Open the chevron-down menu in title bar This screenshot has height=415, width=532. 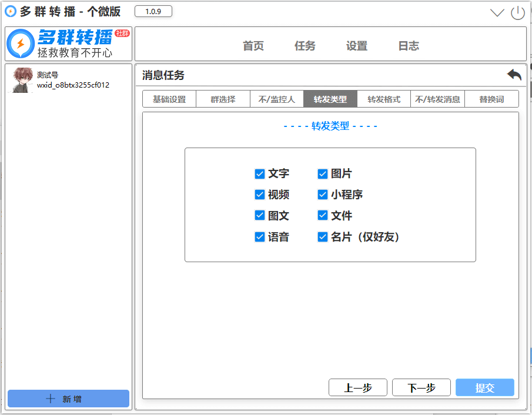pos(497,13)
